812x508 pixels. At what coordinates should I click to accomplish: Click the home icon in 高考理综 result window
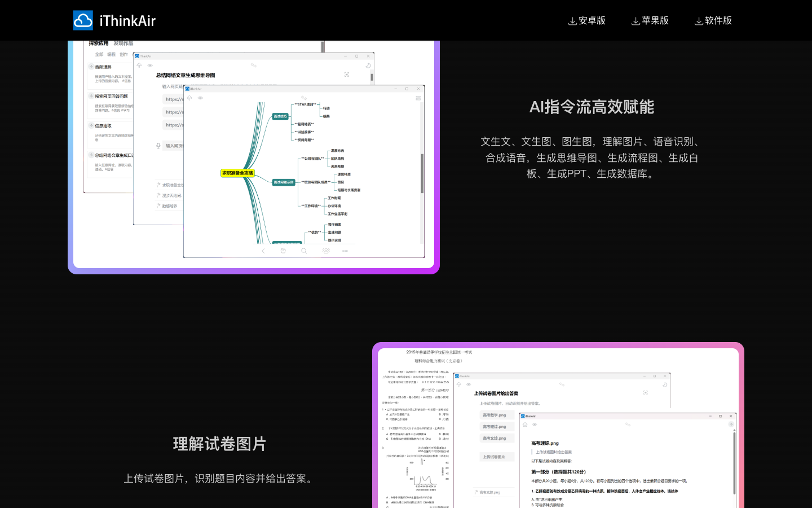click(525, 424)
